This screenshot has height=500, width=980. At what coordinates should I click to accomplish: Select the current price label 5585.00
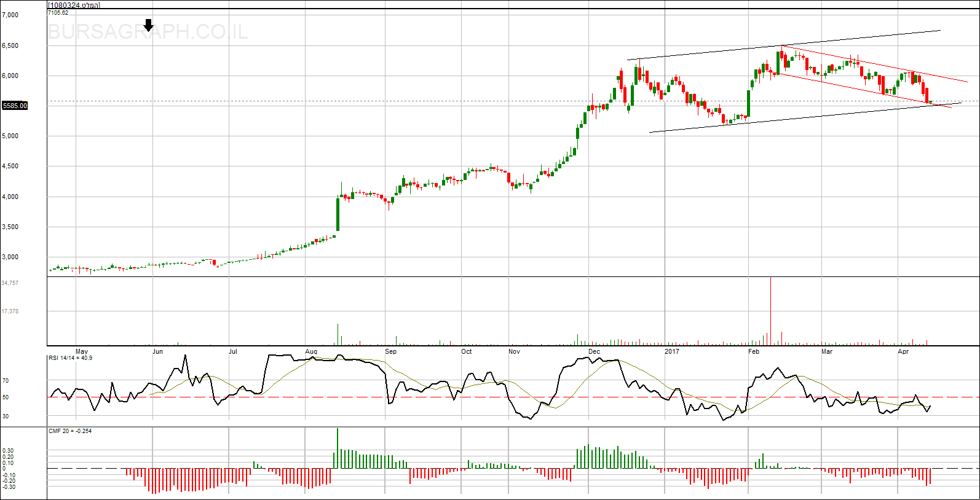click(x=15, y=106)
